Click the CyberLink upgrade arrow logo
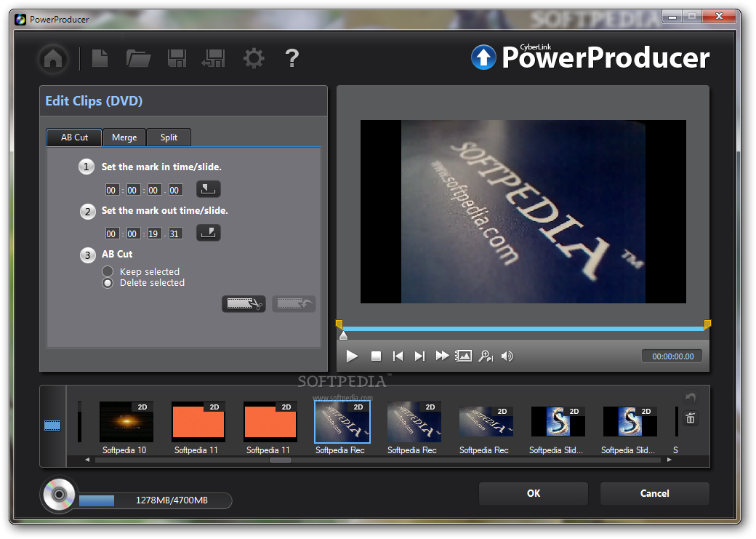This screenshot has height=539, width=756. click(483, 57)
